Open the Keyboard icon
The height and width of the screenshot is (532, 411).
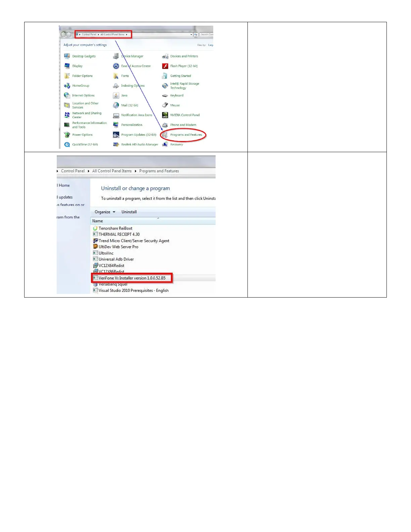click(165, 95)
